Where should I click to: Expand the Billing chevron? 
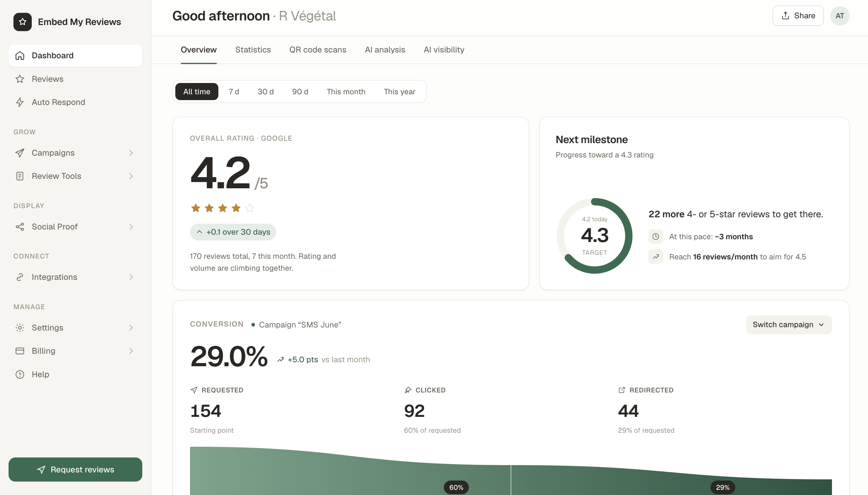click(131, 351)
